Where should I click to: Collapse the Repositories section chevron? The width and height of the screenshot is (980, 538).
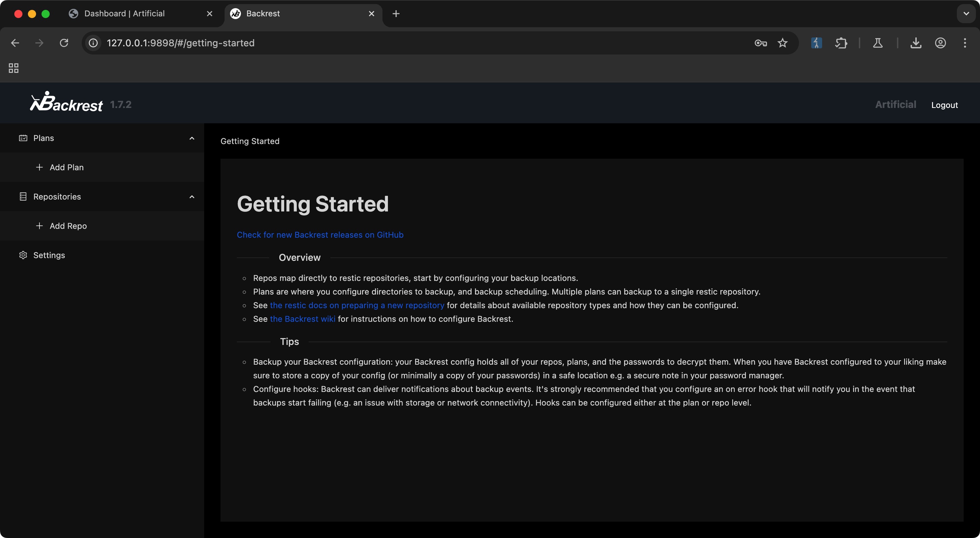pos(192,197)
